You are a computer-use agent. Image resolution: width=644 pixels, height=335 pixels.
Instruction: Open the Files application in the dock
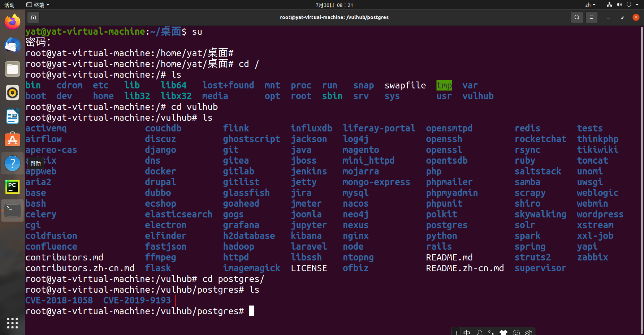pyautogui.click(x=12, y=69)
